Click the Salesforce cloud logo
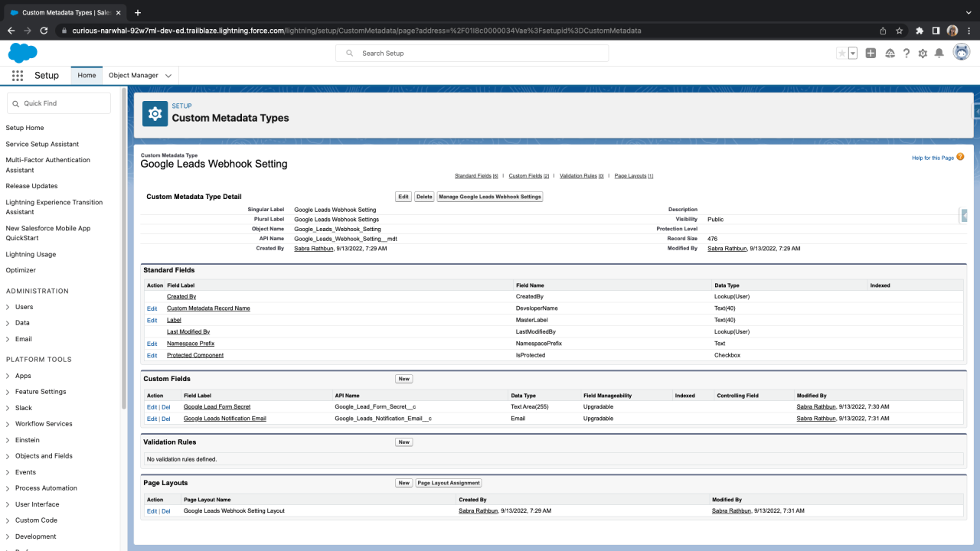The image size is (980, 551). tap(23, 53)
